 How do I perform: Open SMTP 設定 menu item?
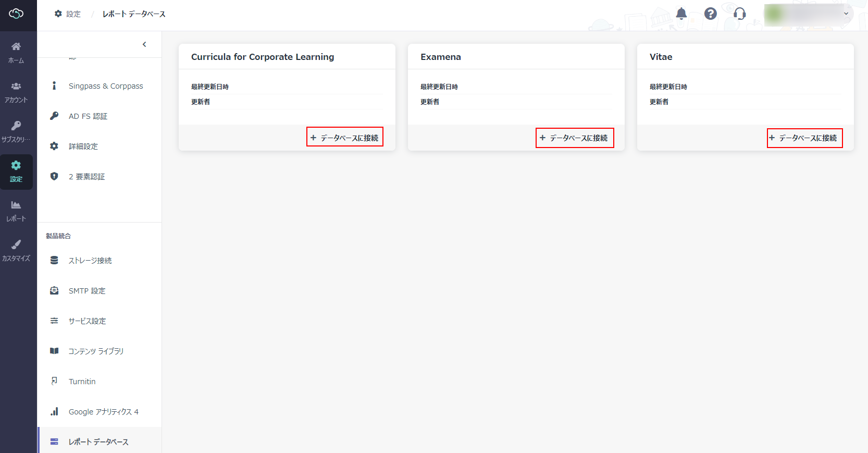(x=100, y=291)
